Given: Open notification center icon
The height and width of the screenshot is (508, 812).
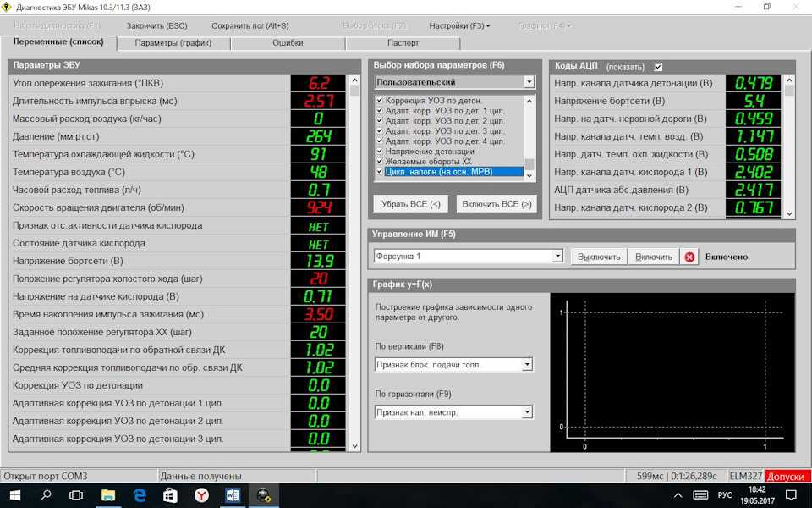Looking at the screenshot, I should click(x=791, y=496).
